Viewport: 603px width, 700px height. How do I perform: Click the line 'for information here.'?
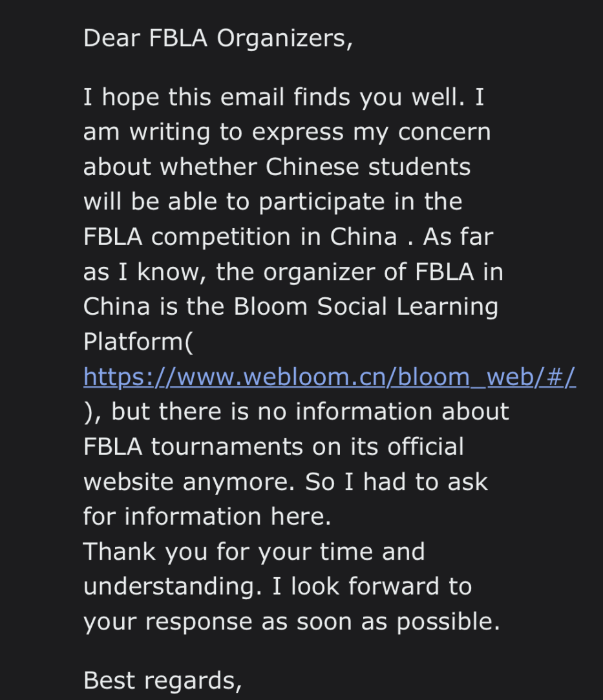pyautogui.click(x=207, y=516)
